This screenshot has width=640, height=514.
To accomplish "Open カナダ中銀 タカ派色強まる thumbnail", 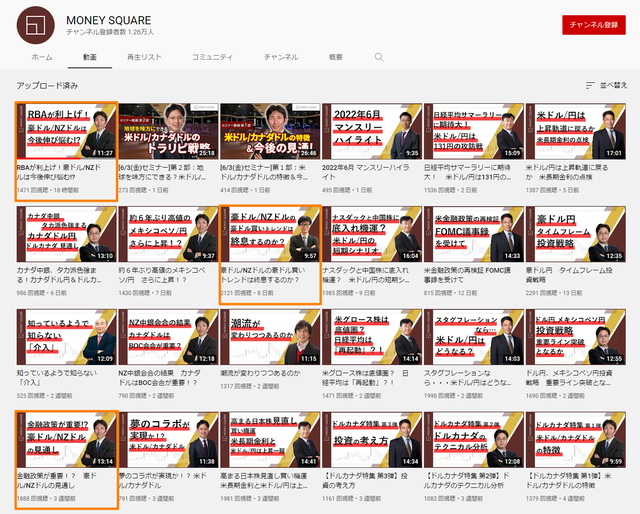I will 67,234.
